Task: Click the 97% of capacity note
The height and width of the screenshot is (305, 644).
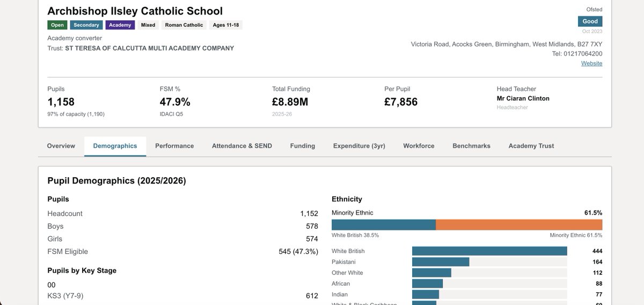Action: pos(75,114)
